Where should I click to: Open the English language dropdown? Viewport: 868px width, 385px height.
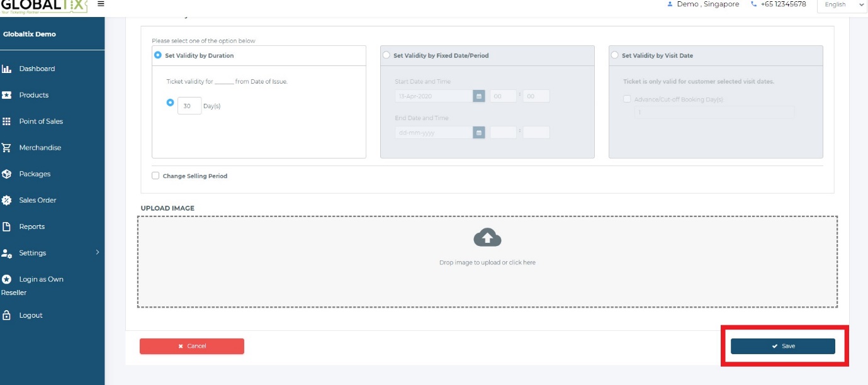(x=842, y=5)
